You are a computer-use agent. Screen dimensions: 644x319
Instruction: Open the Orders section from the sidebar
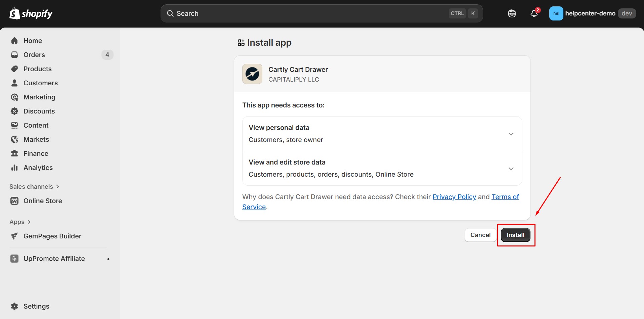[34, 54]
